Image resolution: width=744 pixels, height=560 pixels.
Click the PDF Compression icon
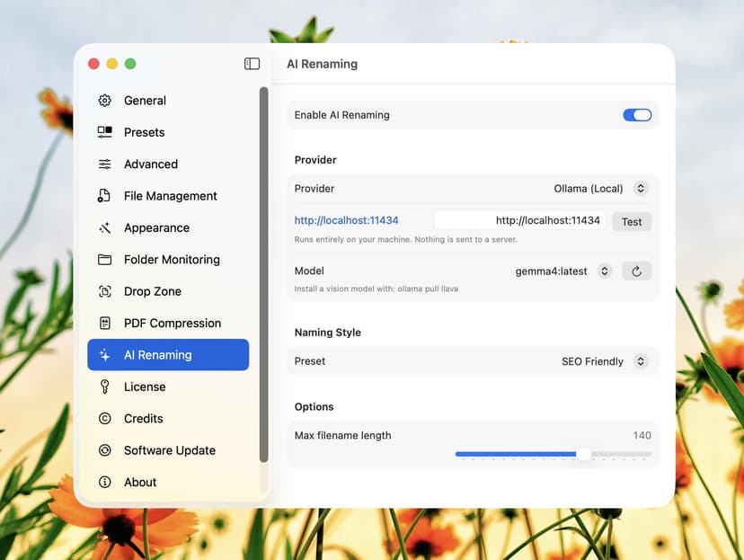click(x=105, y=324)
